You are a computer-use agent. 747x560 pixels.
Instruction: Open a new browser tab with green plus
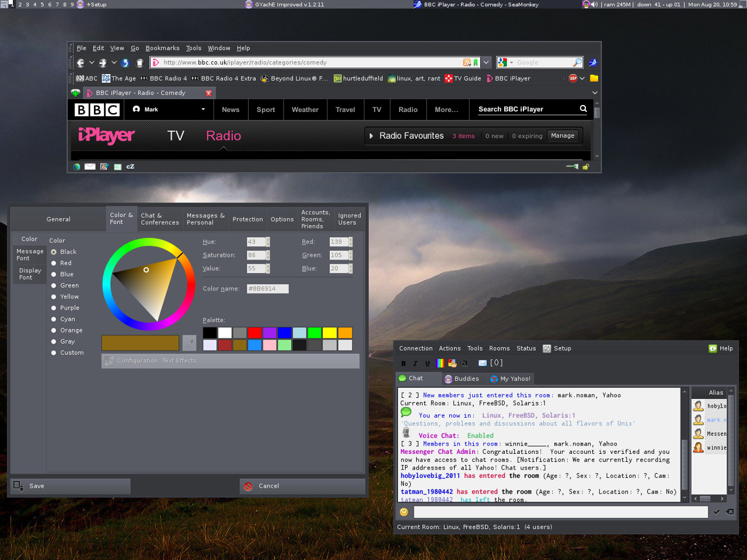click(x=75, y=93)
